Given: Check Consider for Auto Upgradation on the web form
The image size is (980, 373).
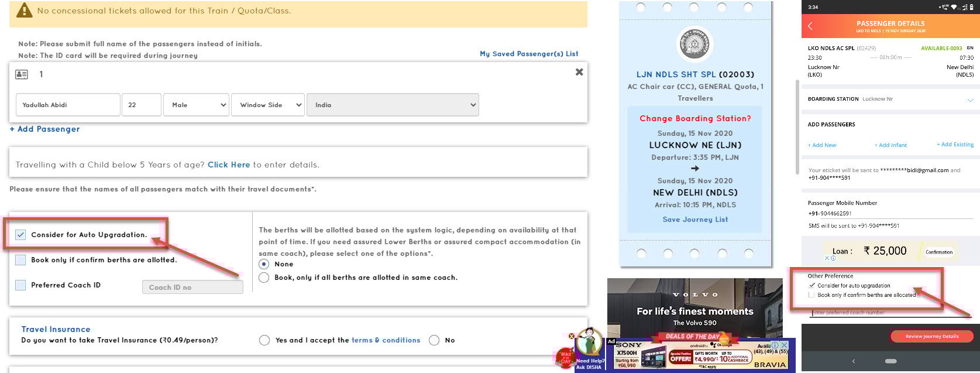Looking at the screenshot, I should [20, 235].
